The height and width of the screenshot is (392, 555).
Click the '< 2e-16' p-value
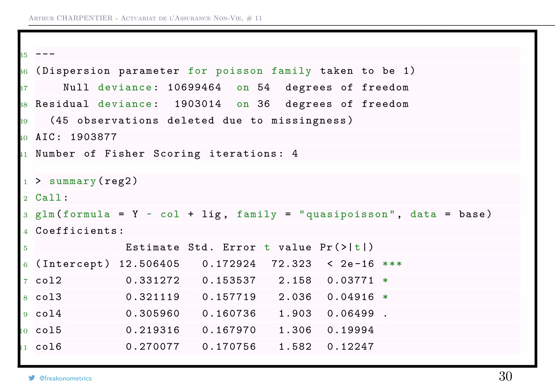tap(351, 264)
